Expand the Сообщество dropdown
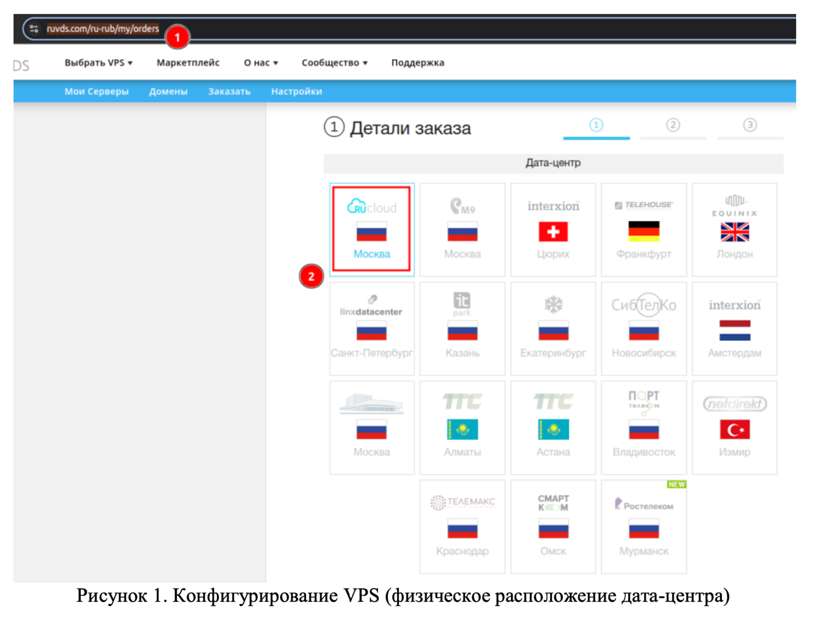This screenshot has width=840, height=620. [x=334, y=63]
